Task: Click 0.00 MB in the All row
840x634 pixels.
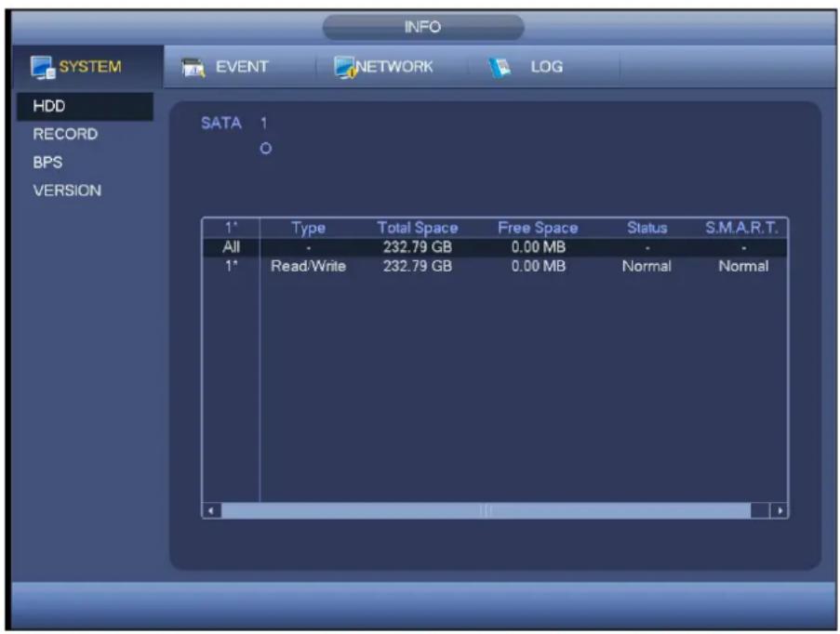Action: coord(539,247)
